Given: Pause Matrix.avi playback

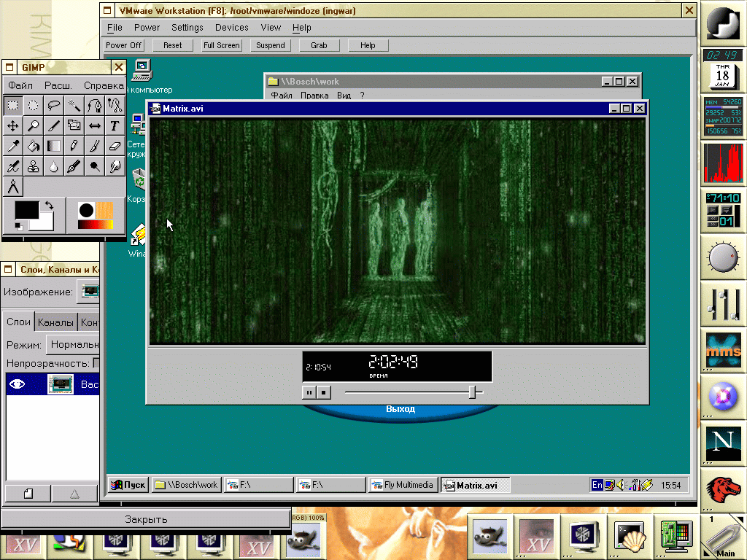Looking at the screenshot, I should [309, 392].
